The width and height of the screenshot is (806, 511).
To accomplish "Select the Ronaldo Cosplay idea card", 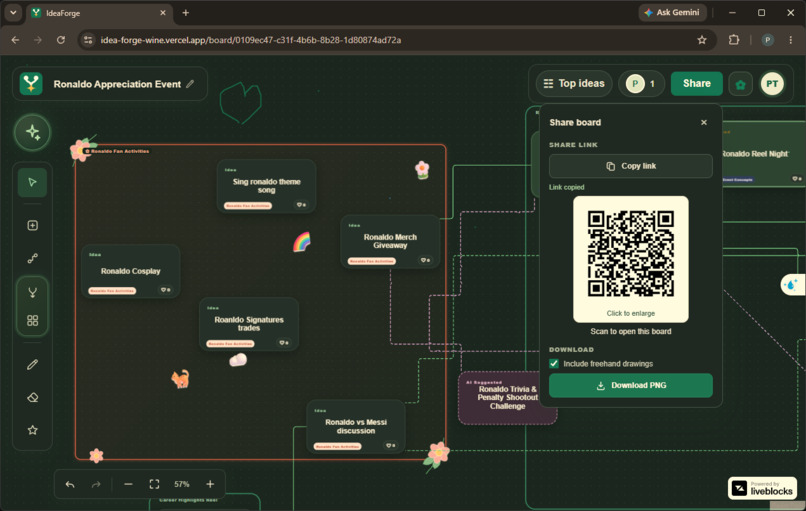I will [131, 271].
